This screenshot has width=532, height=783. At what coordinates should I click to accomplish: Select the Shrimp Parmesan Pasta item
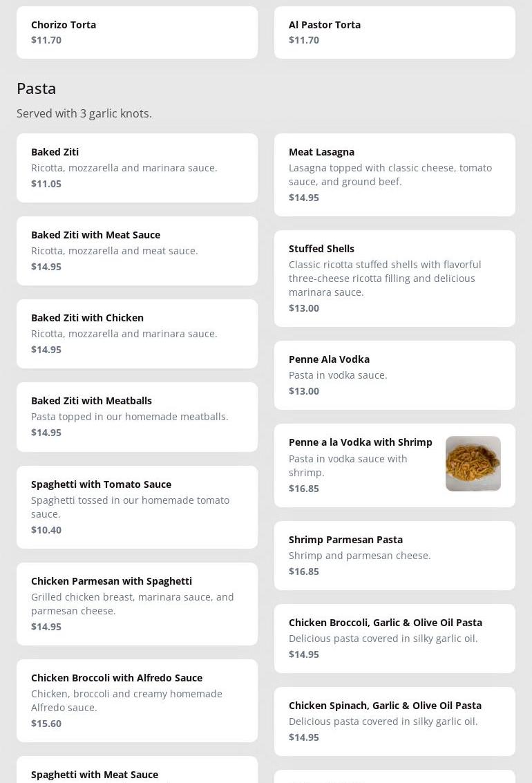pyautogui.click(x=395, y=556)
